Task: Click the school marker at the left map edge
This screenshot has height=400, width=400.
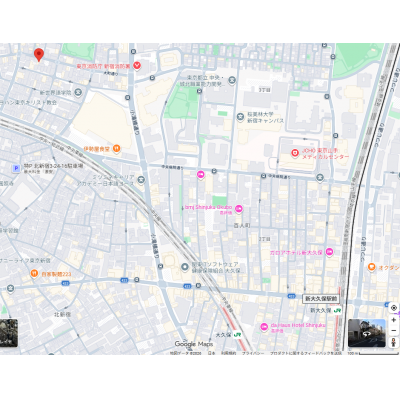Action: pos(11,288)
